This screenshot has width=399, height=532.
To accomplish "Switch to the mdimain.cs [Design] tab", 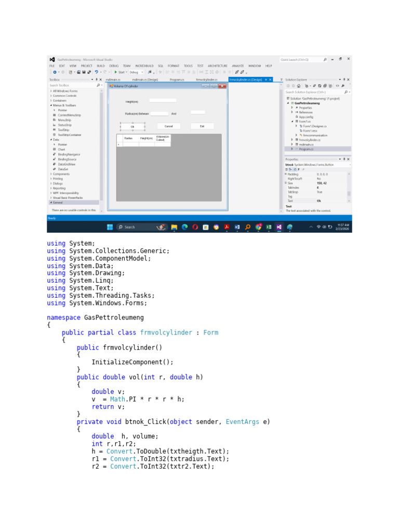I will pyautogui.click(x=145, y=79).
